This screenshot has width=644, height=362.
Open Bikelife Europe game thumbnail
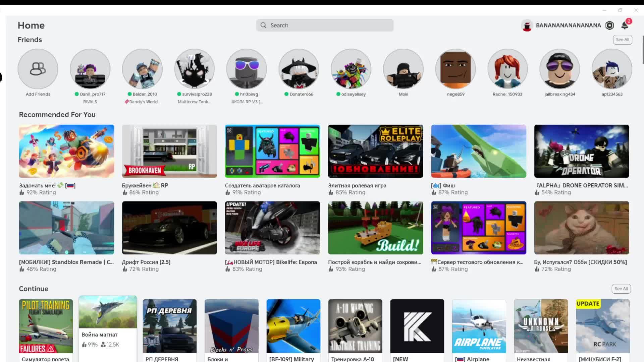click(272, 228)
